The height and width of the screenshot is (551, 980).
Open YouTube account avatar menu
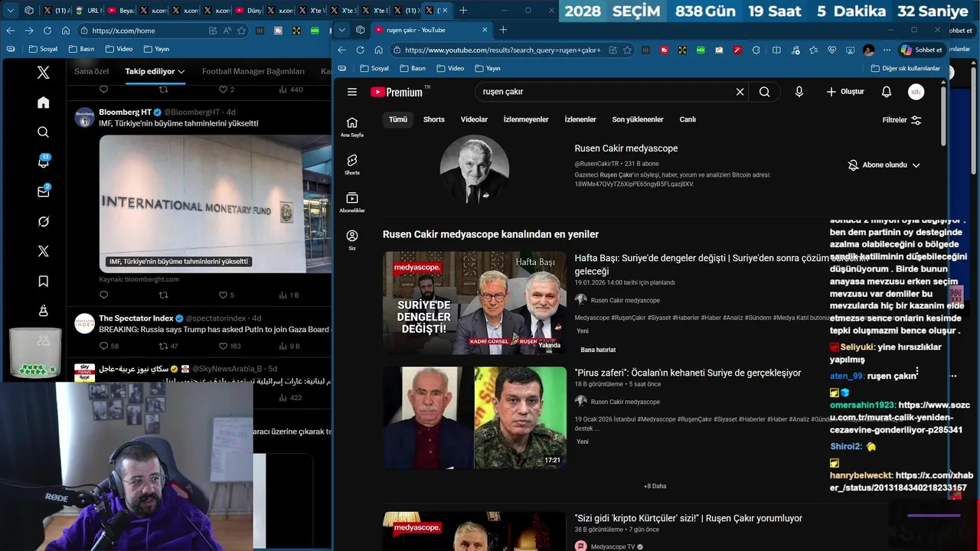pos(916,92)
